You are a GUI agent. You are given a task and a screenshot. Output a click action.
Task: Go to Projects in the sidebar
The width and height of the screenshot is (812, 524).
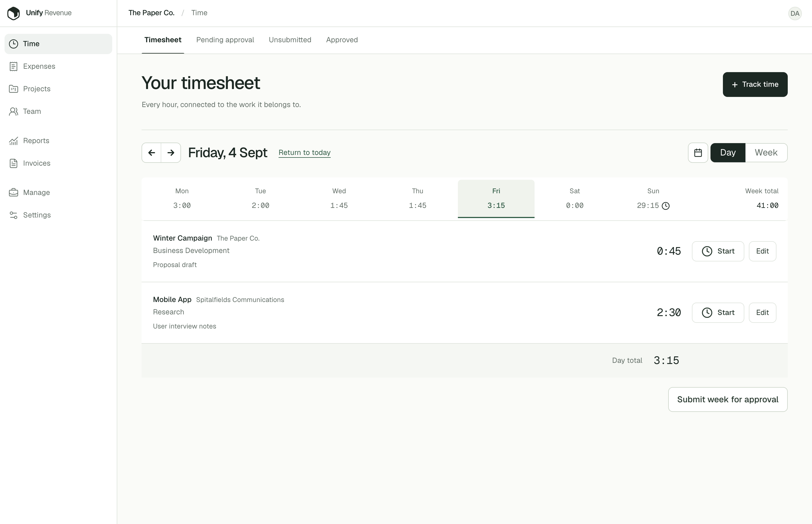click(58, 89)
